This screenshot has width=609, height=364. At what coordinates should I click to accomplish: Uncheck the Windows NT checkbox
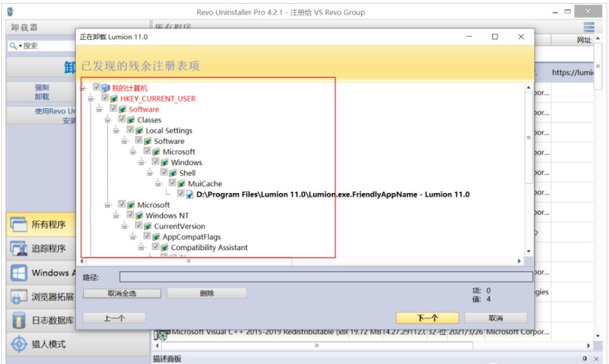pos(131,214)
